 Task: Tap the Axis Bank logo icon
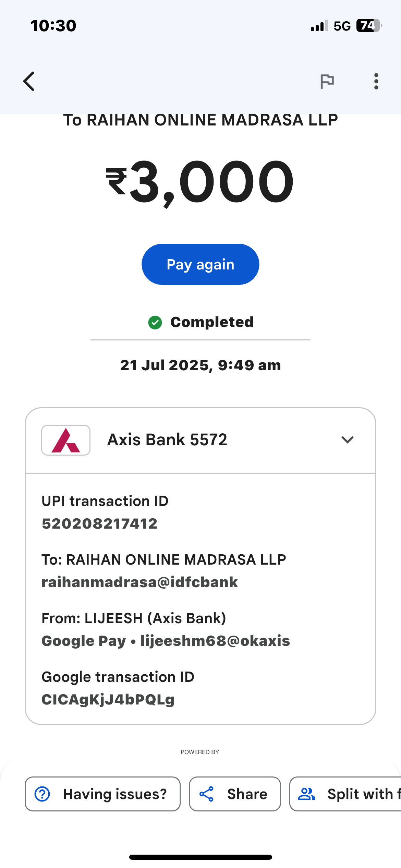[66, 440]
